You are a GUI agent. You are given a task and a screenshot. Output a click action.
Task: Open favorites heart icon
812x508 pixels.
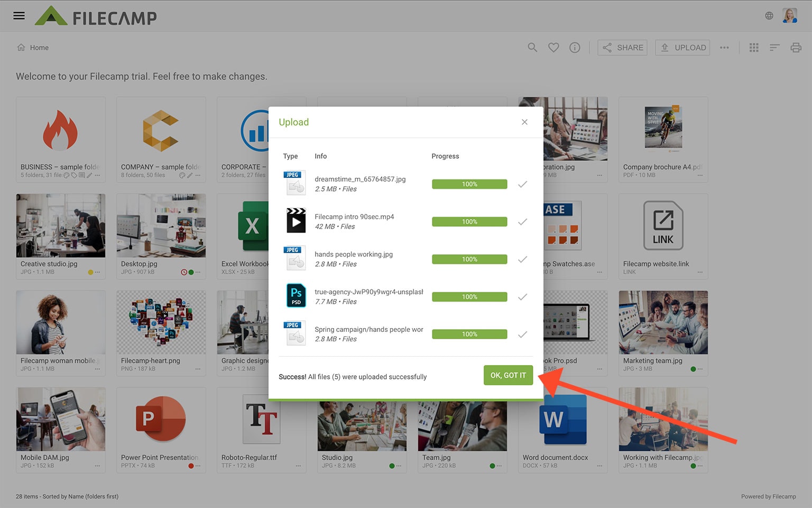553,48
